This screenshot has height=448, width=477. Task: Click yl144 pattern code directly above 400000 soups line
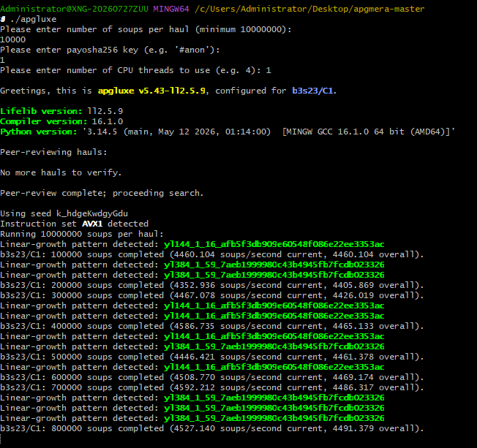(x=274, y=316)
